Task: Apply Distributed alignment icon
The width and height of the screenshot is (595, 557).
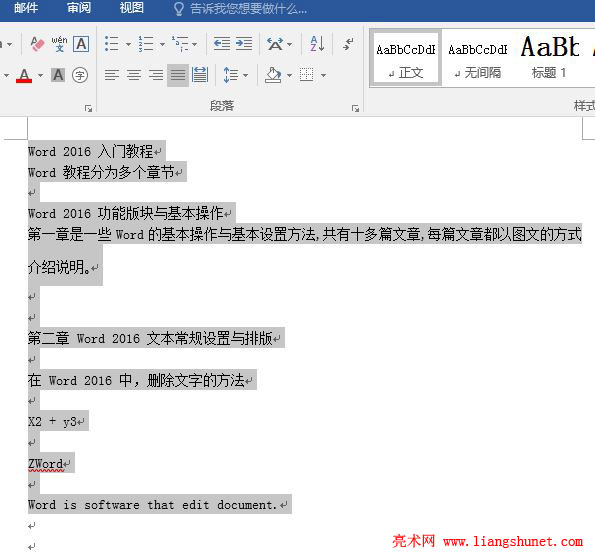Action: coord(200,75)
